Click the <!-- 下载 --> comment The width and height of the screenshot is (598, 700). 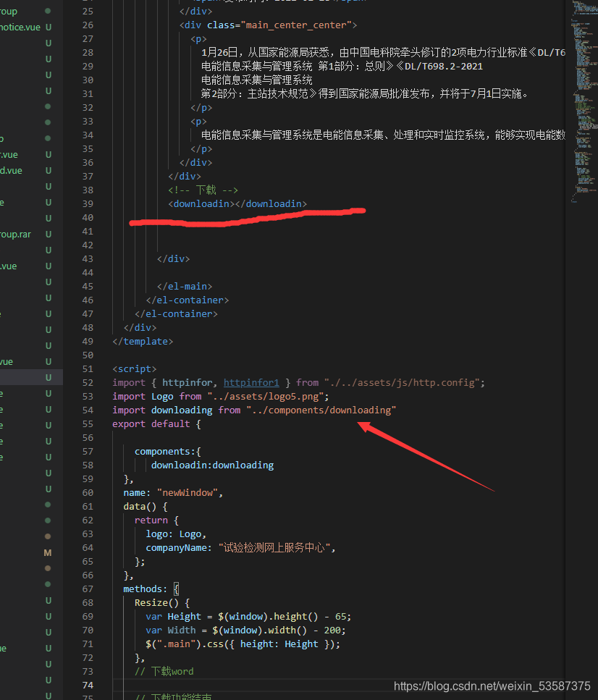tap(203, 190)
